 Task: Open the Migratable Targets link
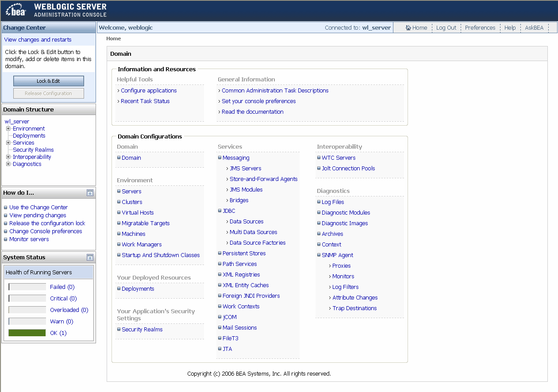[146, 223]
